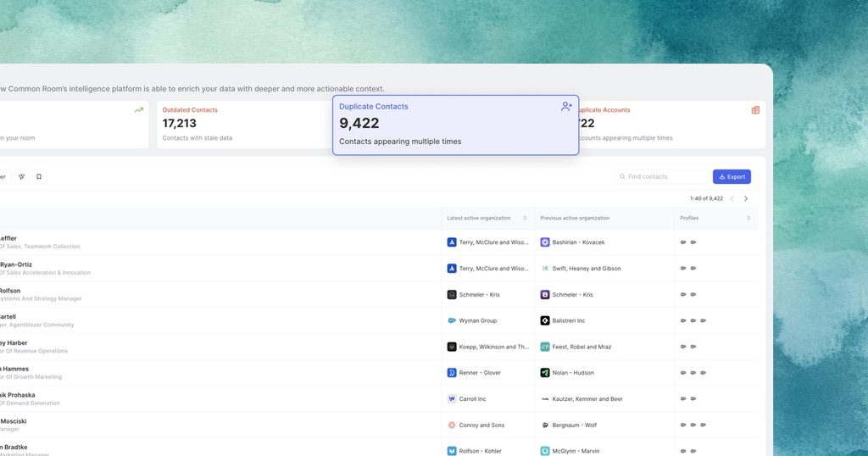Open Ryan-Ortiz contact name

pyautogui.click(x=16, y=264)
